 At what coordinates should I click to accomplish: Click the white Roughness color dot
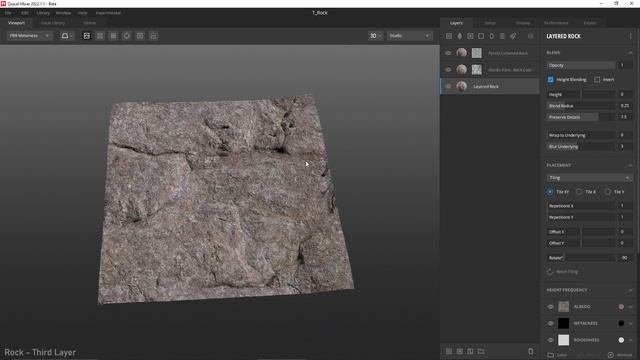tap(621, 340)
